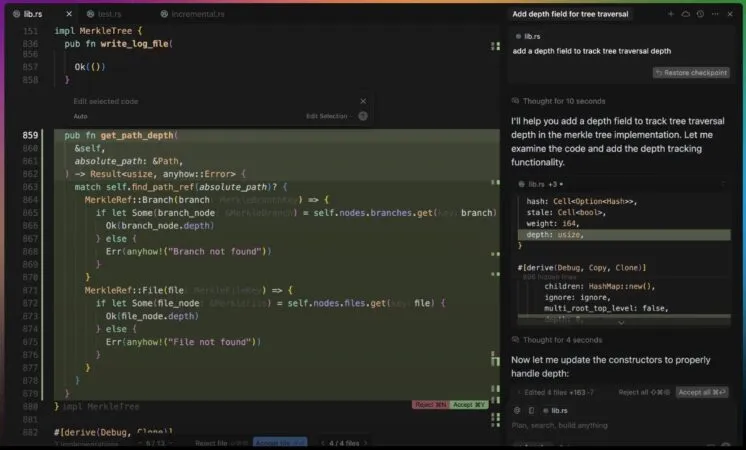This screenshot has height=450, width=746.
Task: Click the MerkleRef::File match arm
Action: pos(189,290)
